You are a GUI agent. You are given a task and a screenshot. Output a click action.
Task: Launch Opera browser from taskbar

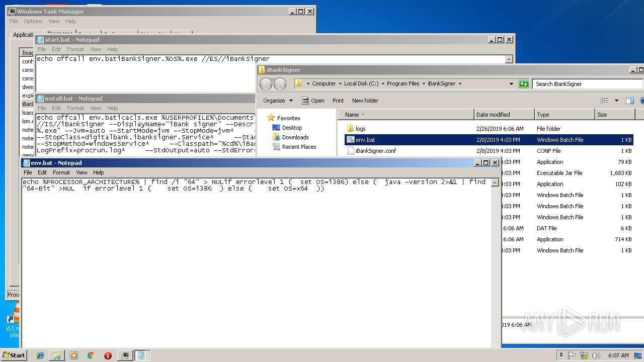coord(108,355)
